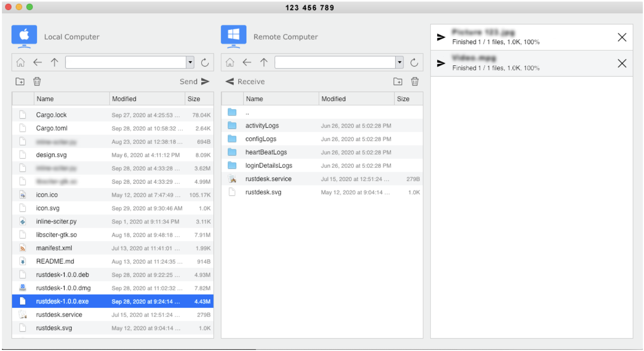Sort remote files by Size column
Viewport: 644px width, 351px height.
(x=403, y=99)
